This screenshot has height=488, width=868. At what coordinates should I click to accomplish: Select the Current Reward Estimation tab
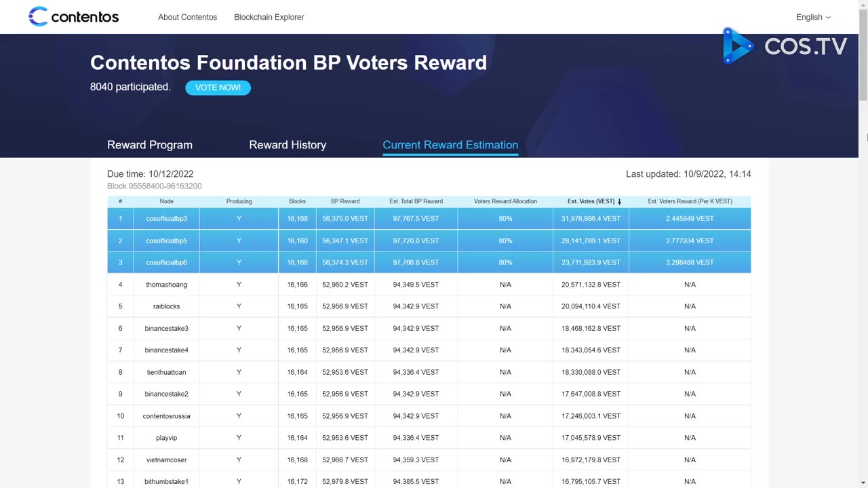click(450, 145)
